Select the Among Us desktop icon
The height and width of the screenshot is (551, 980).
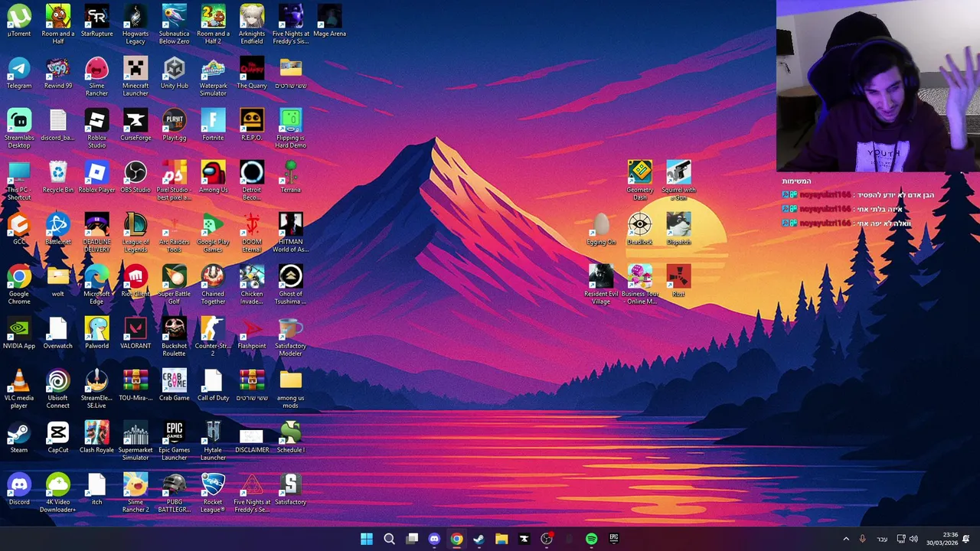click(x=213, y=177)
